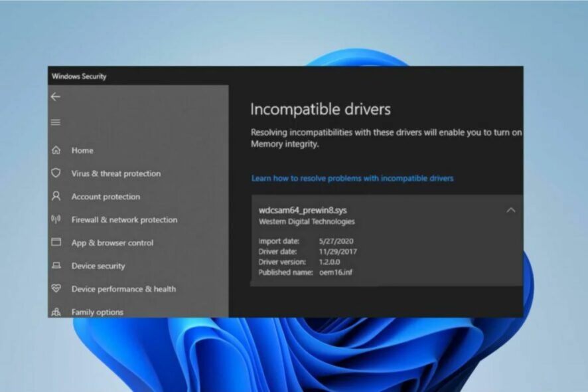Click Western Digital Technologies text
The height and width of the screenshot is (392, 588).
coord(307,221)
